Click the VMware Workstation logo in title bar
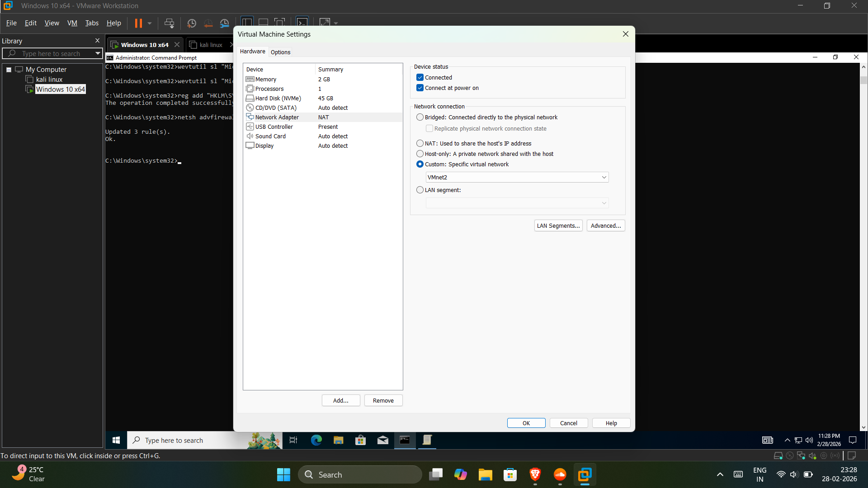 (x=8, y=6)
